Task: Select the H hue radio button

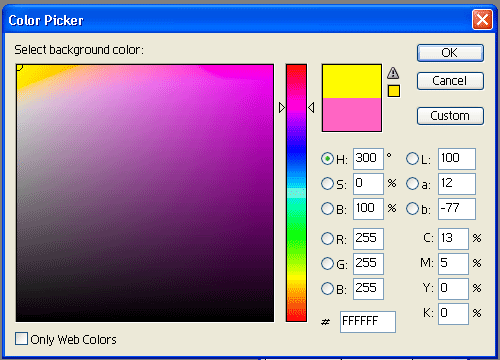Action: 327,159
